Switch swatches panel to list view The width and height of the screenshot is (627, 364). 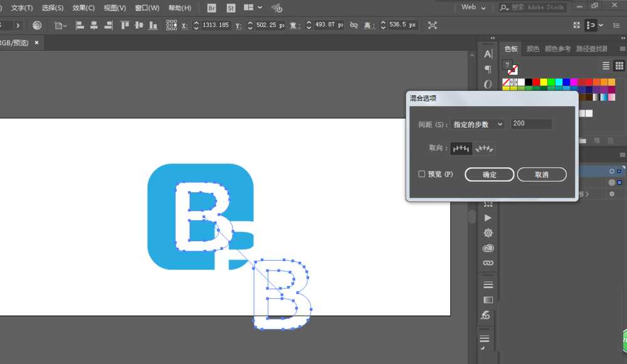(x=606, y=66)
